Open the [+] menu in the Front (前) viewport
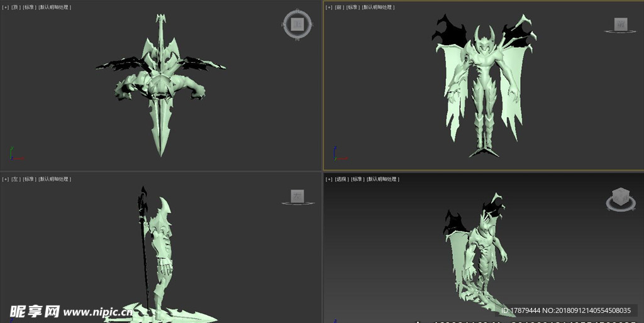 [329, 8]
